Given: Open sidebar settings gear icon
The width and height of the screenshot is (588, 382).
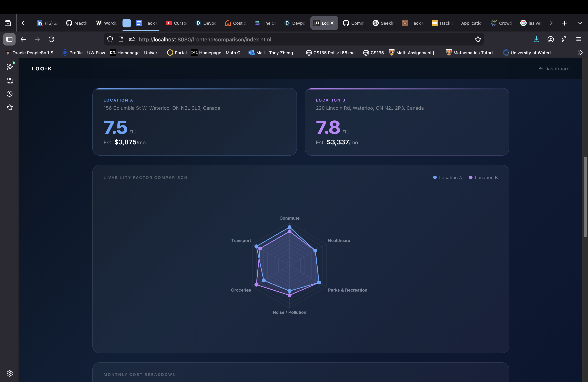Looking at the screenshot, I should point(10,373).
